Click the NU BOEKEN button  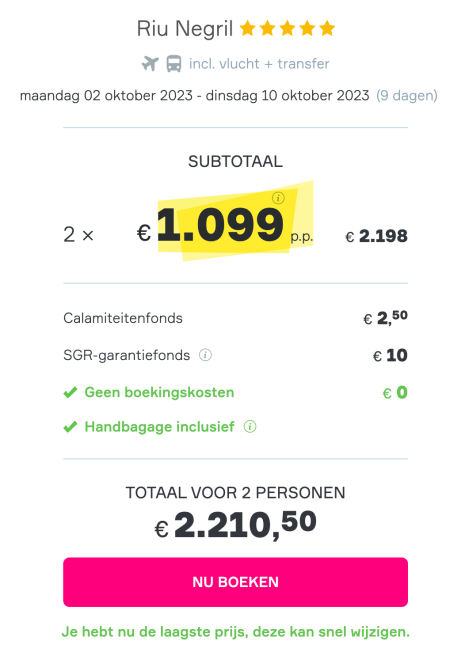(x=235, y=582)
